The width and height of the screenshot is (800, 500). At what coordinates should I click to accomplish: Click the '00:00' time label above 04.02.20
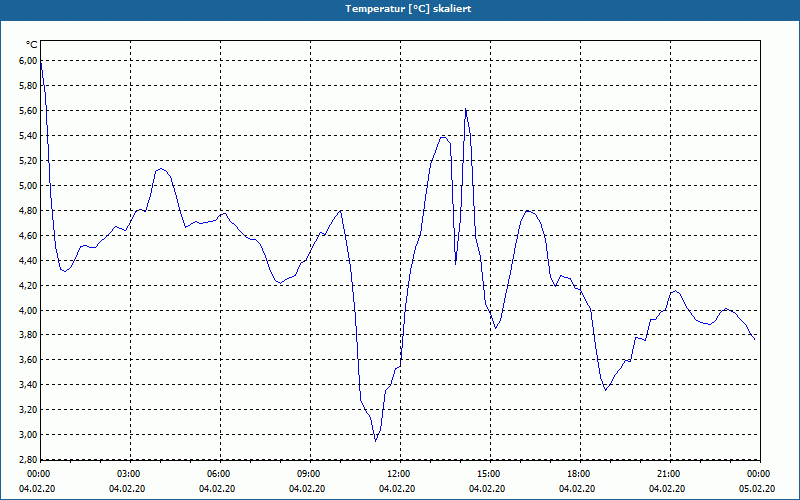[x=38, y=474]
